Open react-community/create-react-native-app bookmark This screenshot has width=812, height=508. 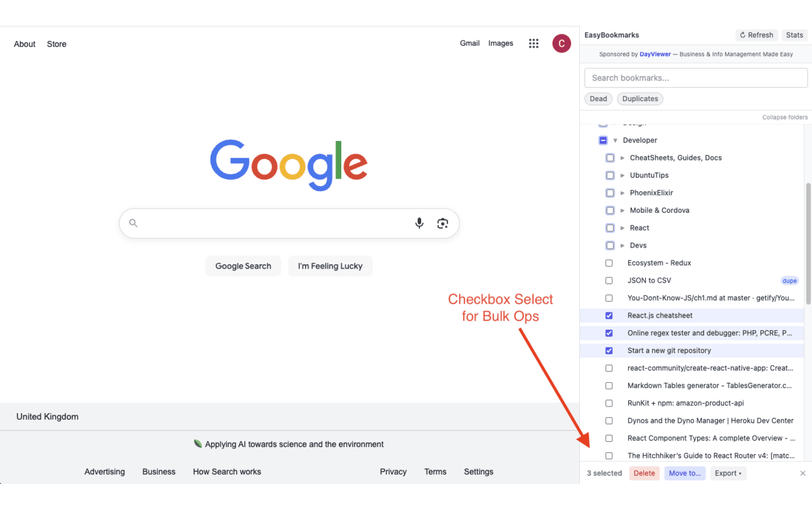pos(710,368)
